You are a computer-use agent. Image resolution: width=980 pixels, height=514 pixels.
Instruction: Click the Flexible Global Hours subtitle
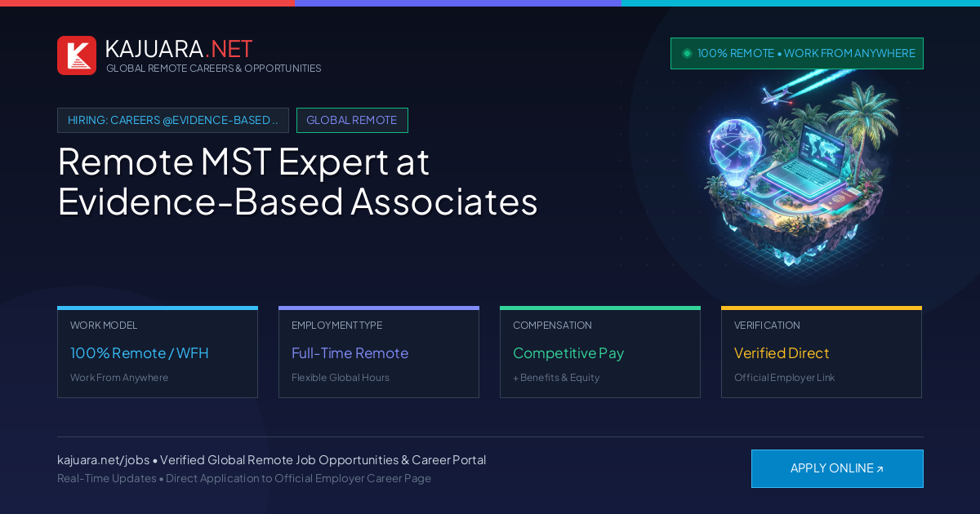click(341, 378)
